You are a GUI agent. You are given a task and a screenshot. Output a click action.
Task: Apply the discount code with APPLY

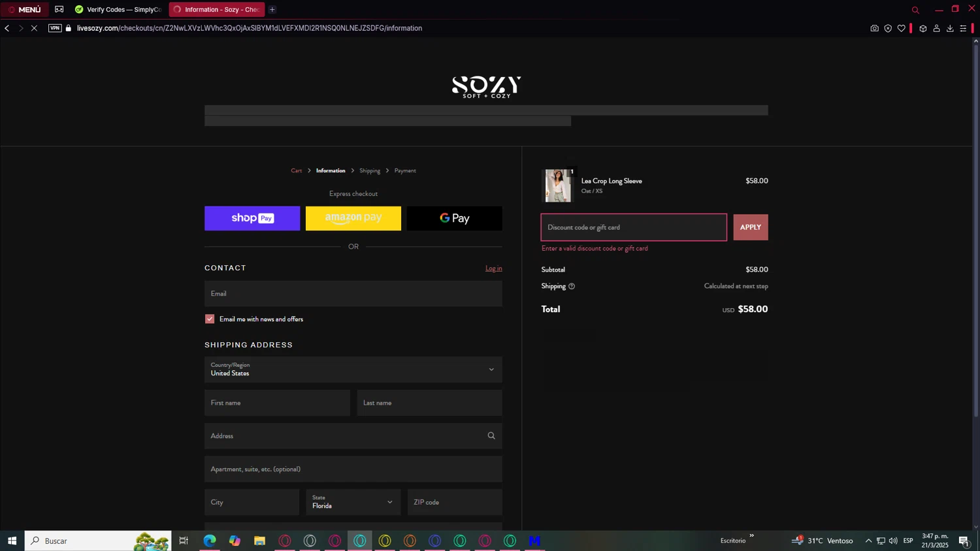point(751,227)
